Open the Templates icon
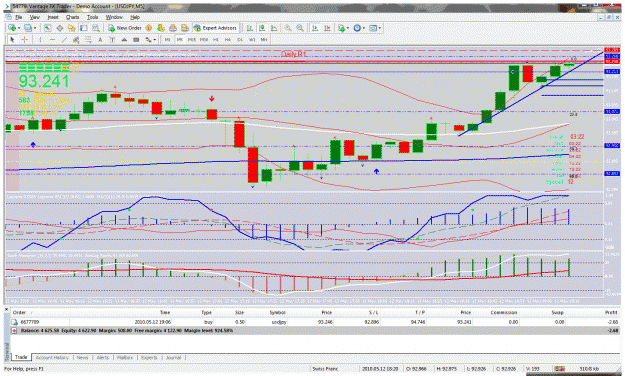Image resolution: width=625 pixels, height=376 pixels. (373, 28)
